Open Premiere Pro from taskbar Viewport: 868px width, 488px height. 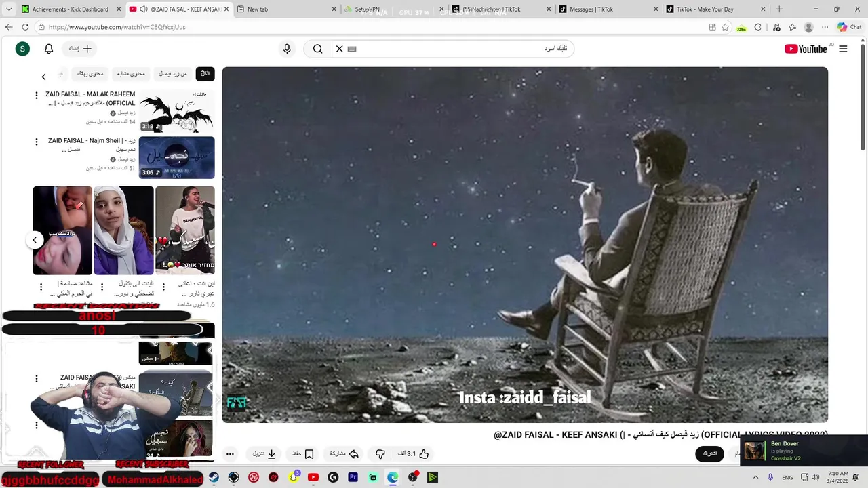(x=353, y=477)
